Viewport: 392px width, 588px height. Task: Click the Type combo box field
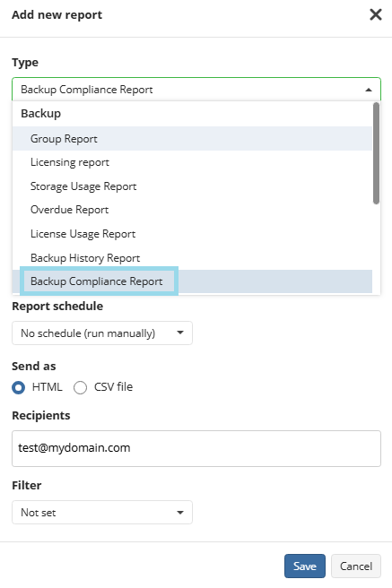(x=196, y=90)
